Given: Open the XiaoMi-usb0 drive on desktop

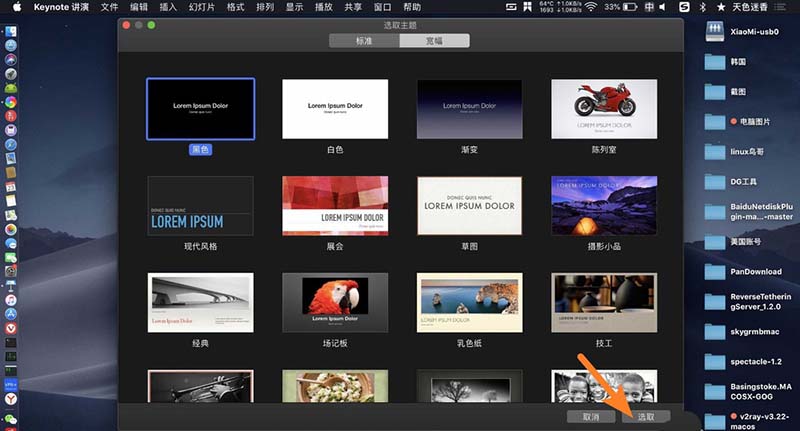Looking at the screenshot, I should click(x=715, y=32).
